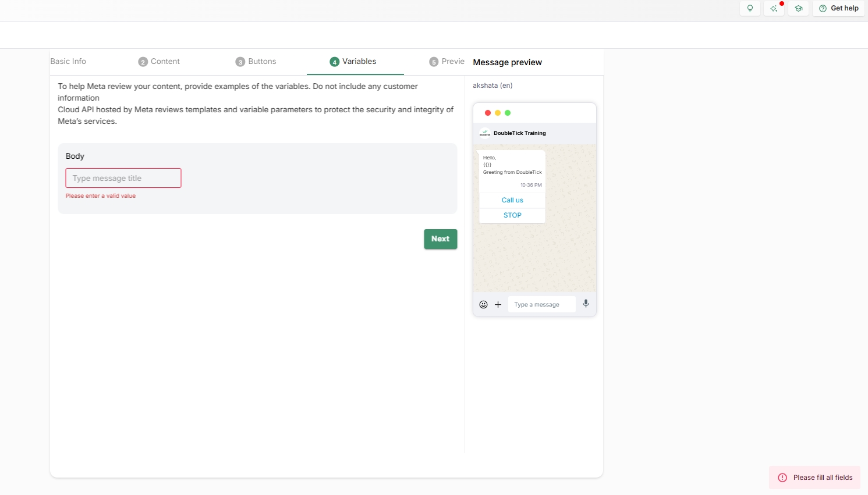Click the emoji smiley icon in preview

point(483,304)
